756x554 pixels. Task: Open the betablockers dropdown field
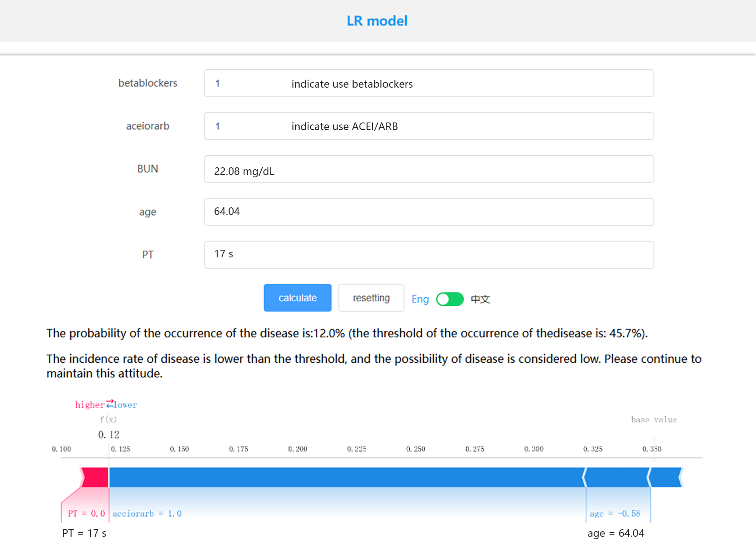pyautogui.click(x=428, y=83)
